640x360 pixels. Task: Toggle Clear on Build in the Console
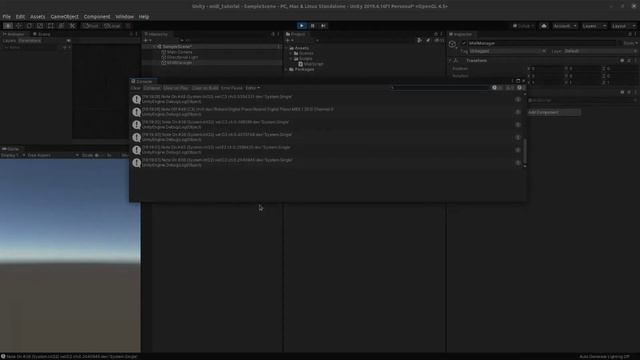pos(205,88)
